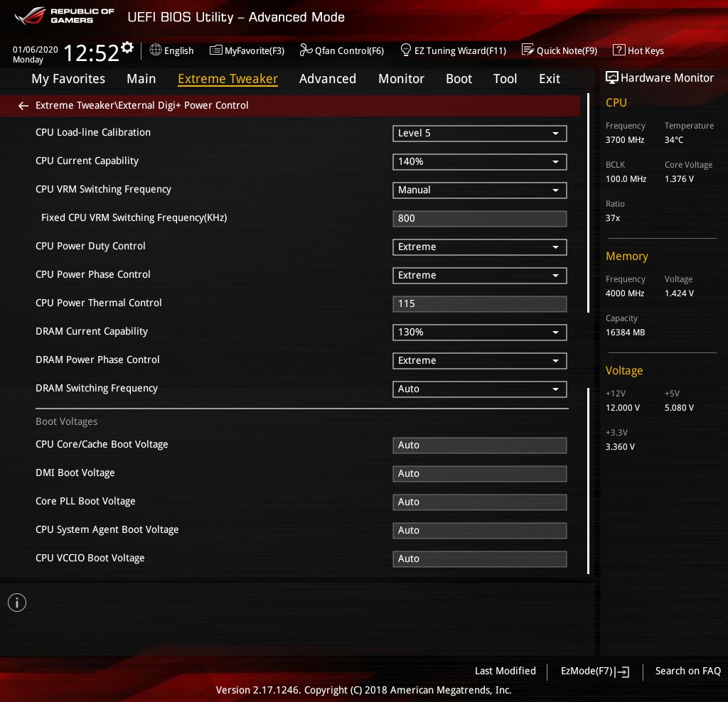Expand DRAM Switching Frequency dropdown

[x=480, y=389]
